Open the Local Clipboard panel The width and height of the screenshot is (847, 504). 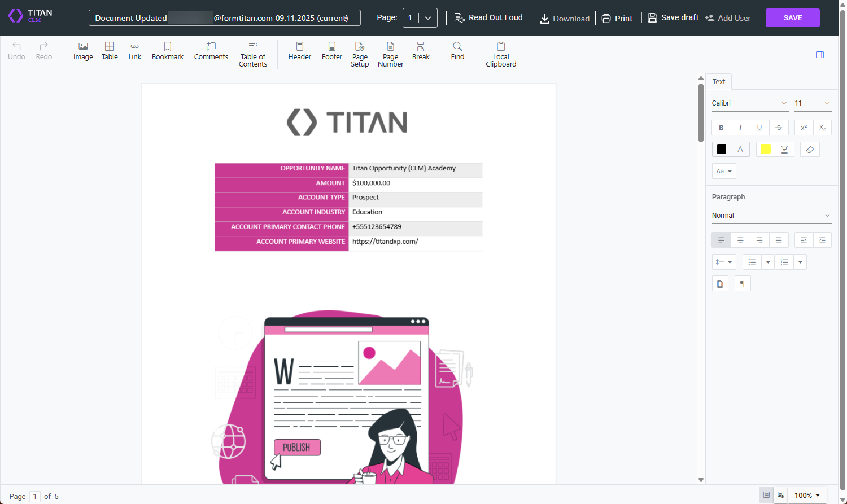coord(501,54)
